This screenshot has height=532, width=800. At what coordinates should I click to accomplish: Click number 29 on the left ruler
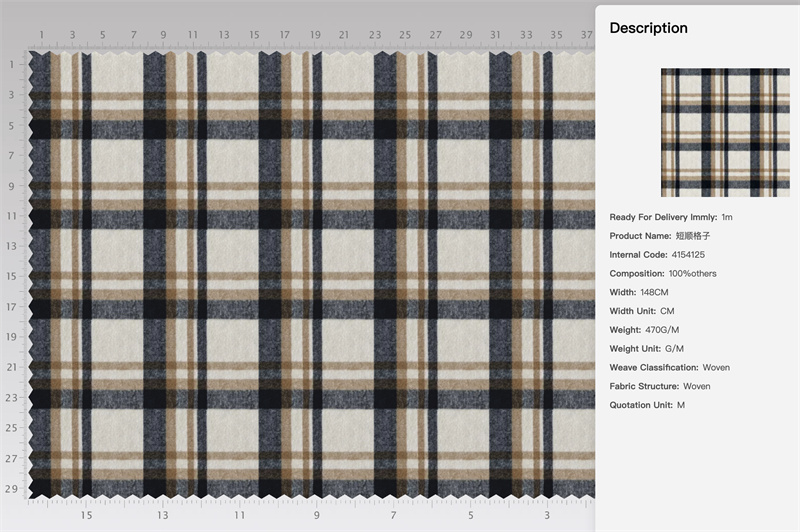pyautogui.click(x=11, y=489)
